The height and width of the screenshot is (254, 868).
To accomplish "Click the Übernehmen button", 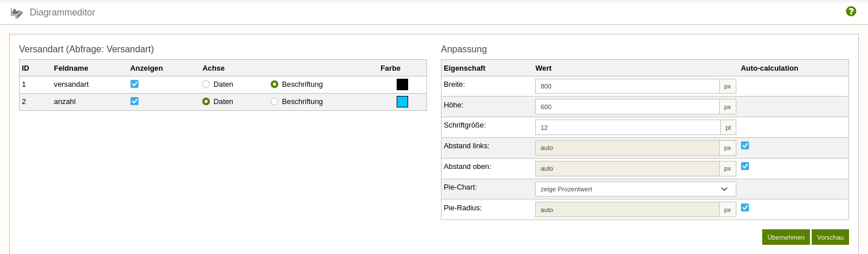I will point(786,237).
